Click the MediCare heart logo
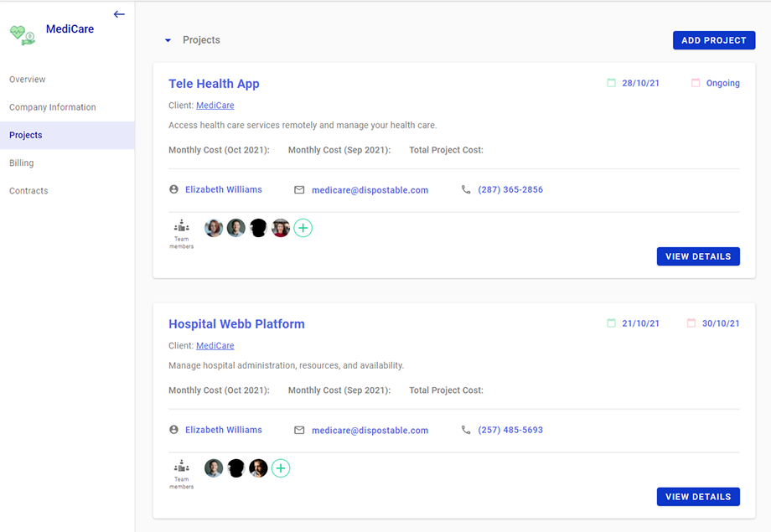This screenshot has height=532, width=771. (23, 35)
